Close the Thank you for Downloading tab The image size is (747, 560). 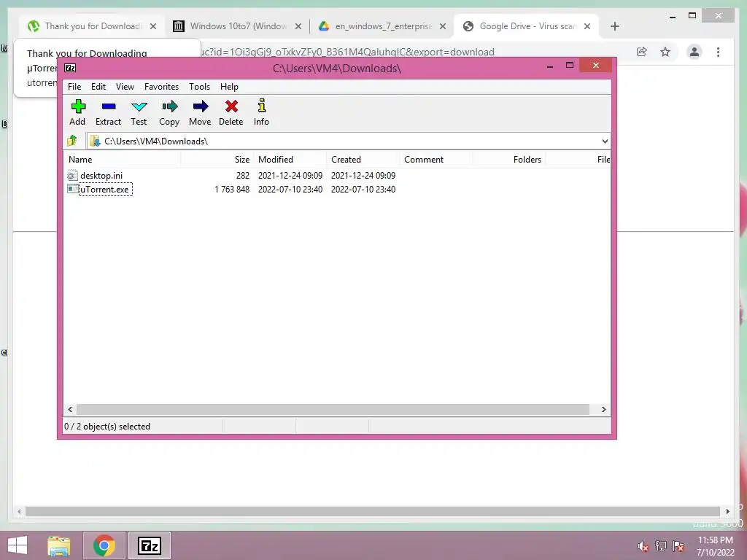(x=153, y=26)
